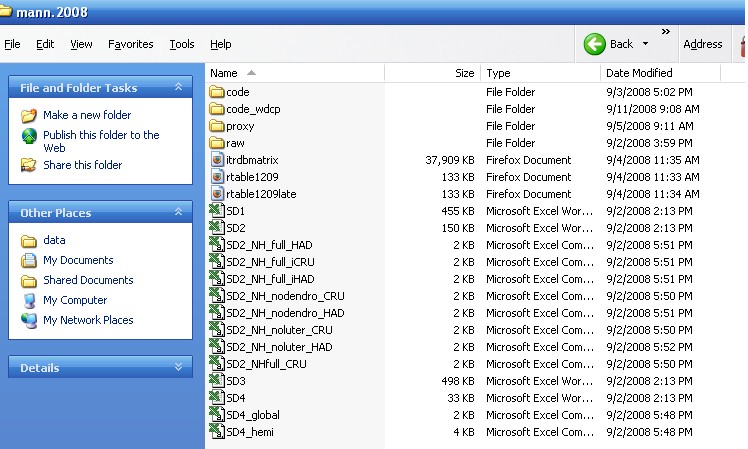Go to My Documents link

(78, 260)
